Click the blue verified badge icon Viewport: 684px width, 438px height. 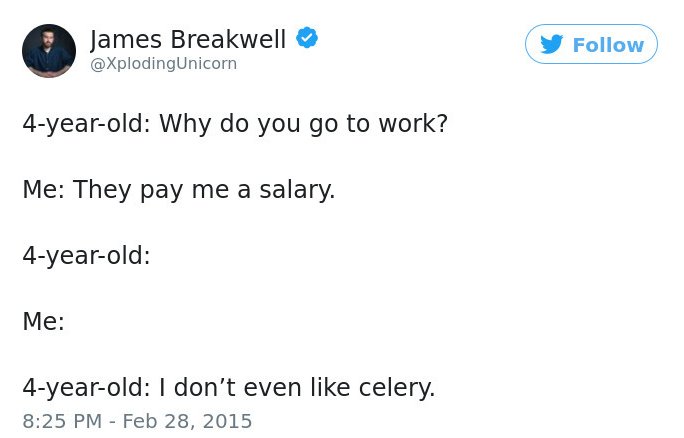pyautogui.click(x=307, y=38)
